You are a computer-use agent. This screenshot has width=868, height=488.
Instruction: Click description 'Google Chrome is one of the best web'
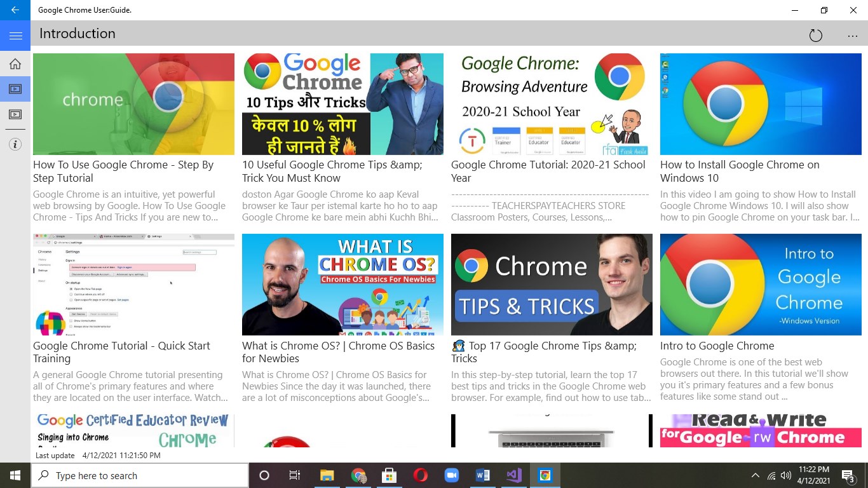pos(754,379)
